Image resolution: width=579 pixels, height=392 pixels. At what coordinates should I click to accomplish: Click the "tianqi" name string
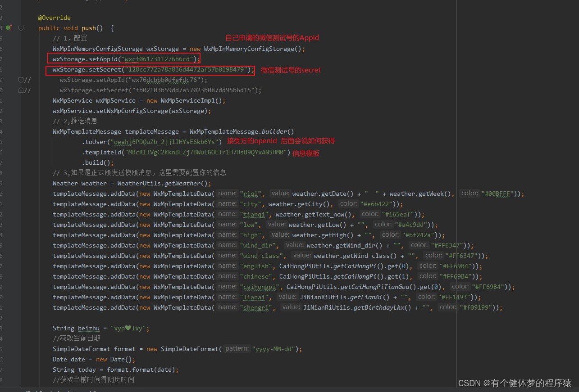point(255,214)
